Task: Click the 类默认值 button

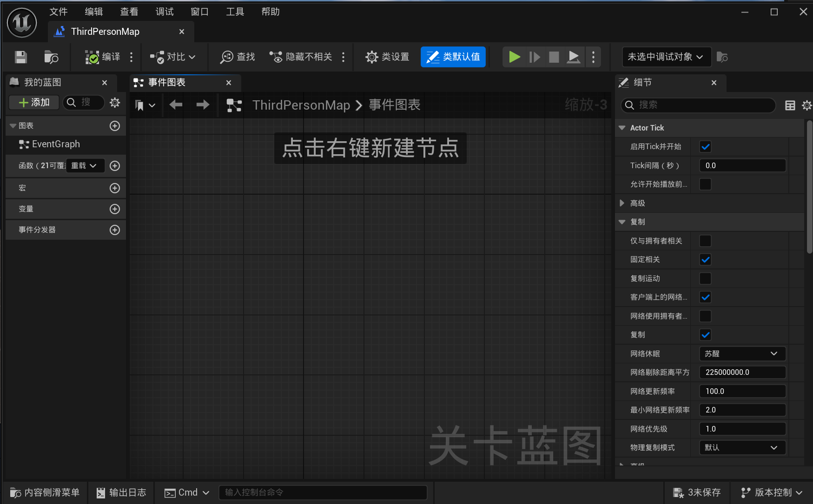Action: click(453, 57)
